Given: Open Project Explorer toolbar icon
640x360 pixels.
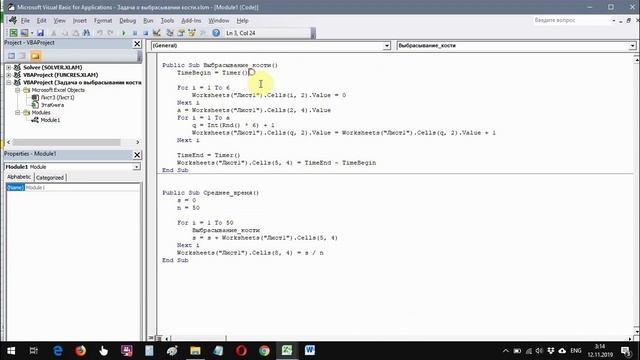Looking at the screenshot, I should coord(170,33).
